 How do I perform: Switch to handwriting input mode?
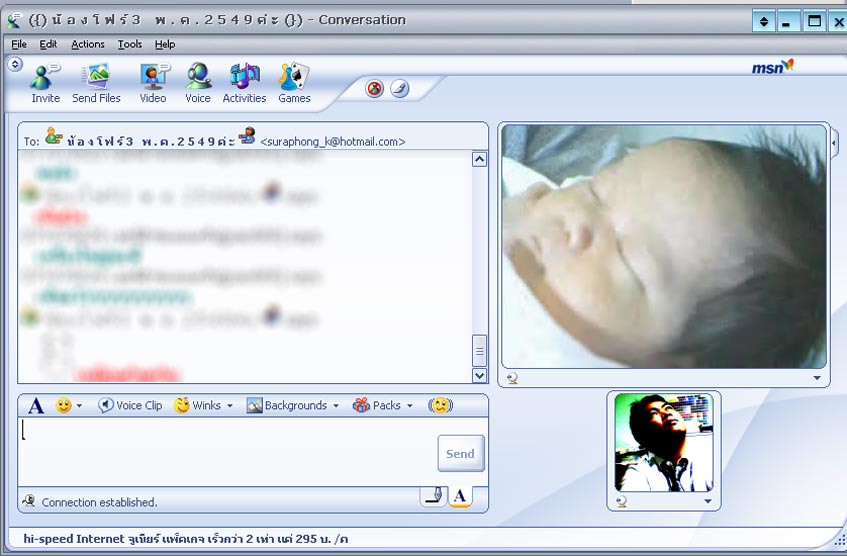tap(432, 496)
